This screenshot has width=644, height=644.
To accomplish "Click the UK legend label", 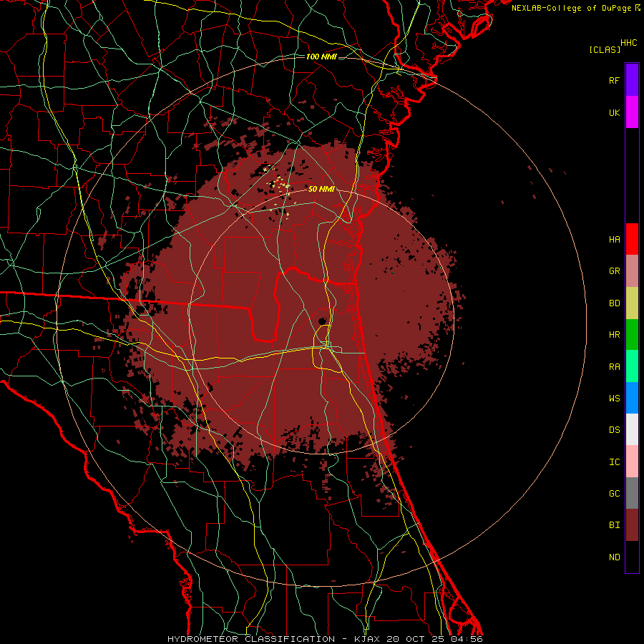I will 614,112.
